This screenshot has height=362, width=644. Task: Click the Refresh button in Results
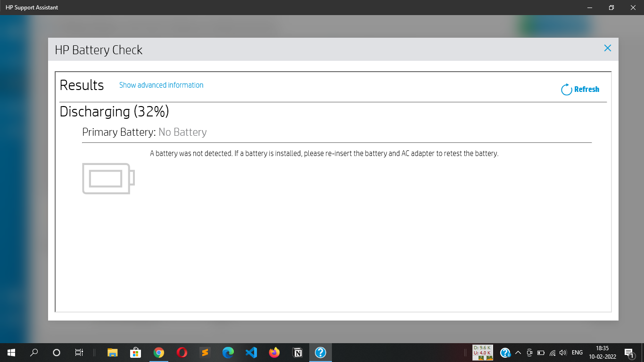tap(580, 89)
